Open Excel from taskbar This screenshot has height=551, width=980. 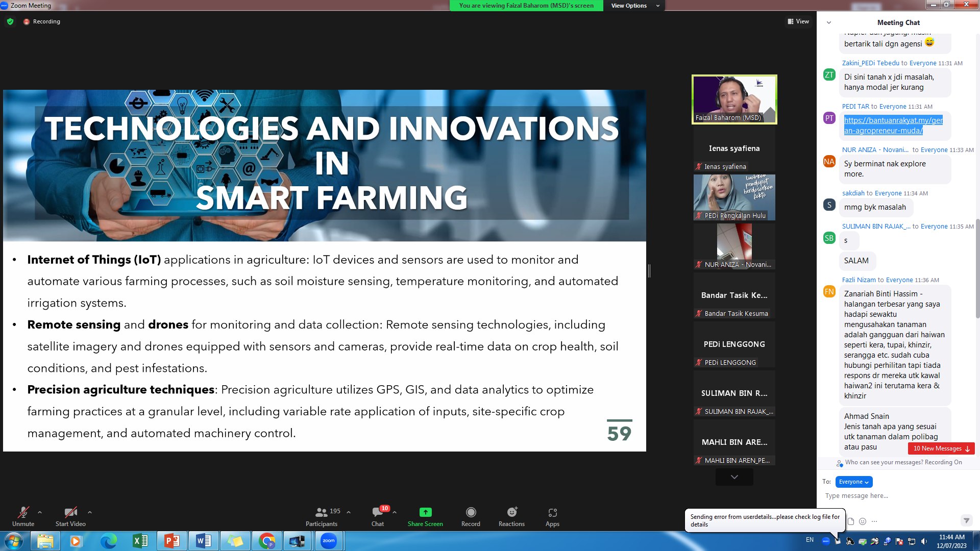click(x=140, y=541)
